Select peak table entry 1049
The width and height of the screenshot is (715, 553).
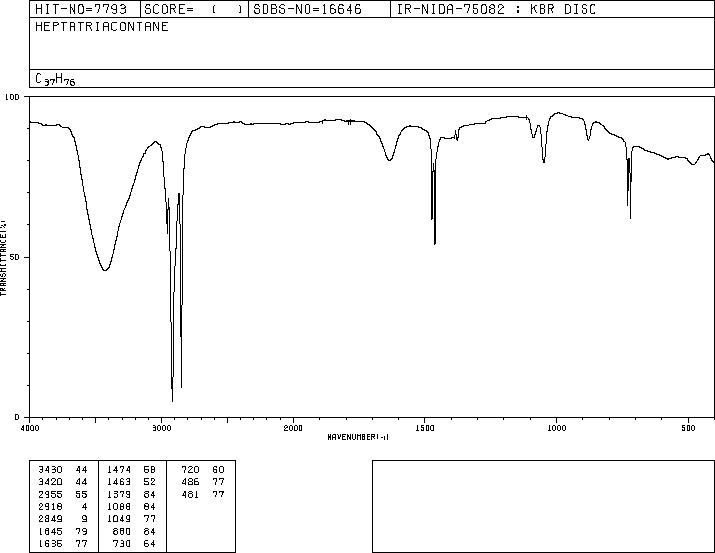pyautogui.click(x=119, y=519)
